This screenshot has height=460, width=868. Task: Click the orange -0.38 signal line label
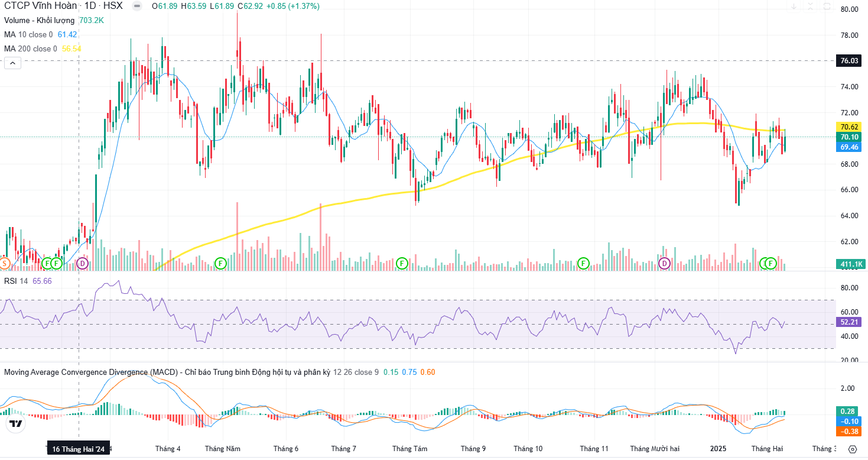click(849, 432)
